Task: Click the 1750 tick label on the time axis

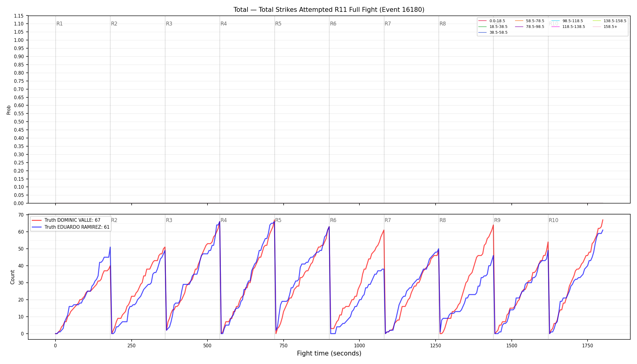Action: [x=588, y=345]
